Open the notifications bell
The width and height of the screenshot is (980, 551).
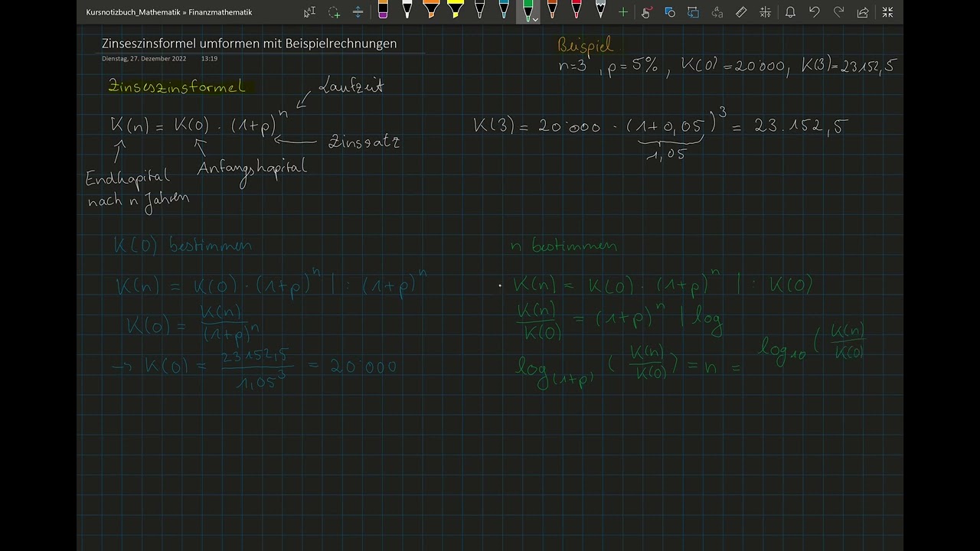pos(790,12)
